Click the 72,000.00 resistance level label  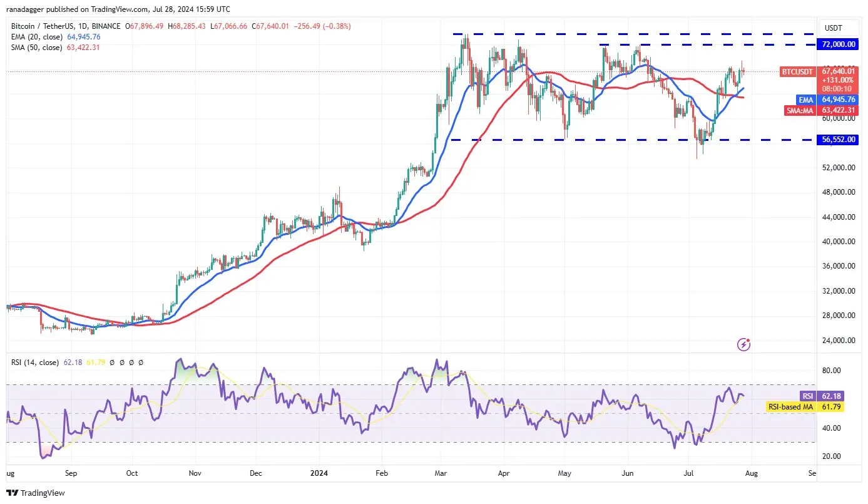coord(840,44)
